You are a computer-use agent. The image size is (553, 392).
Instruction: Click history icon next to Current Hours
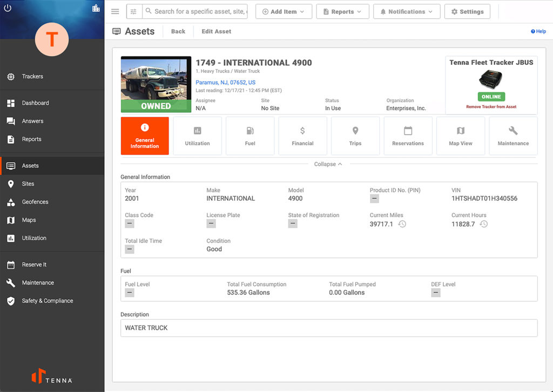(x=483, y=224)
